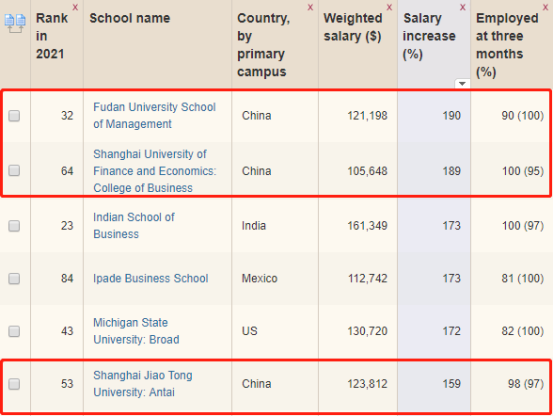
Task: Remove the Salary increase column
Action: pyautogui.click(x=463, y=7)
